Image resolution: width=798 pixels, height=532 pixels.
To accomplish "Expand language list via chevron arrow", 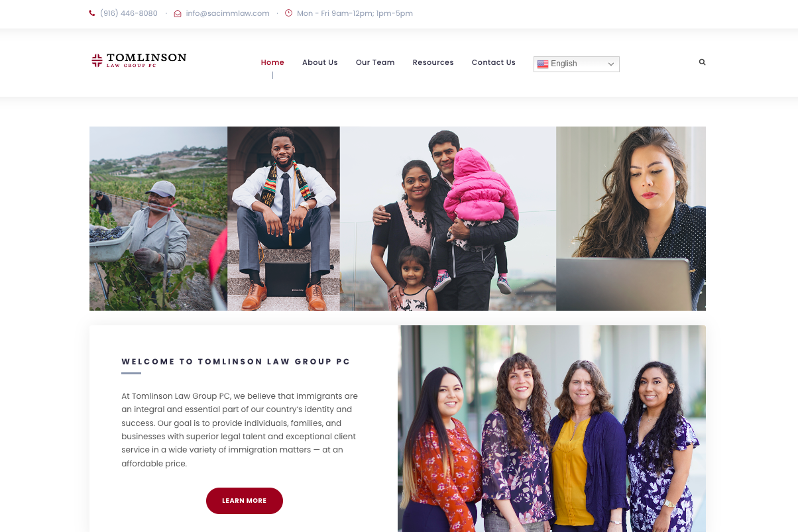I will point(611,64).
